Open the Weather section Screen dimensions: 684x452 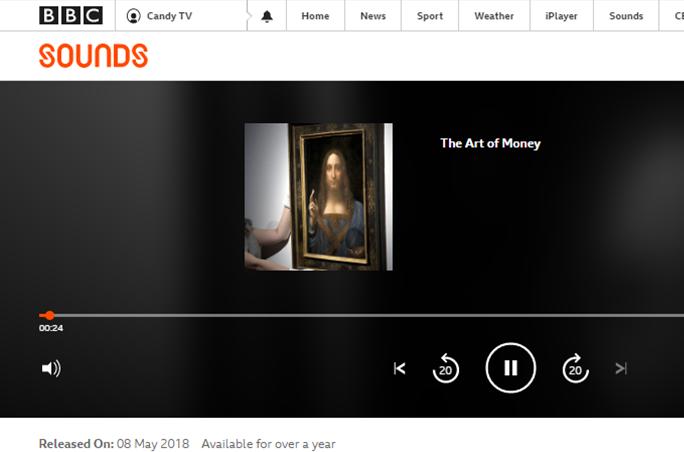494,16
